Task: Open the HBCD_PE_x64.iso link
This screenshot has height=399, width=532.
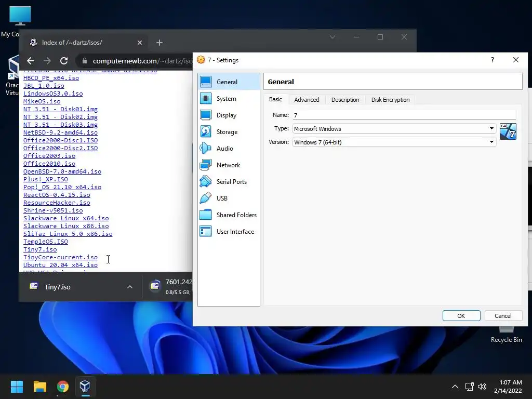Action: coord(51,78)
